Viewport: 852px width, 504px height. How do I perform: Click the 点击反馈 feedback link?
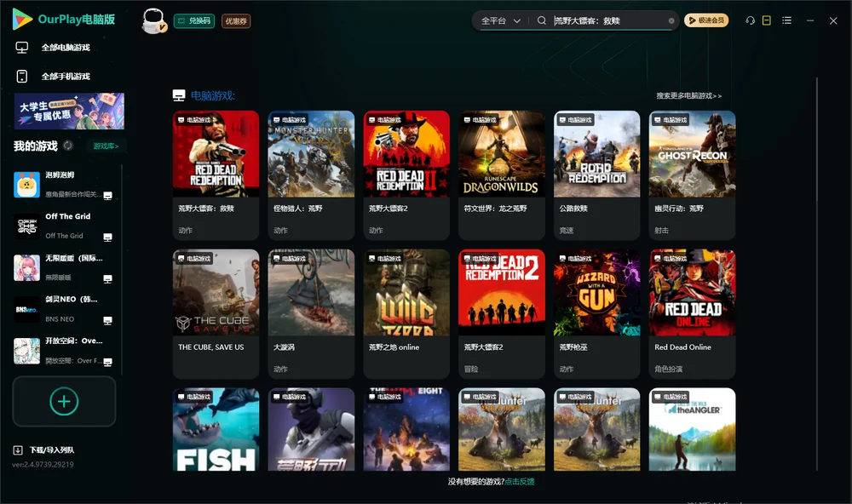(520, 482)
